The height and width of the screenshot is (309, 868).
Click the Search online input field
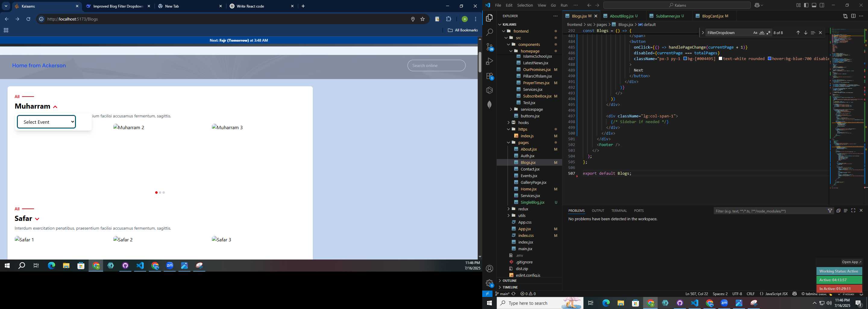point(436,65)
